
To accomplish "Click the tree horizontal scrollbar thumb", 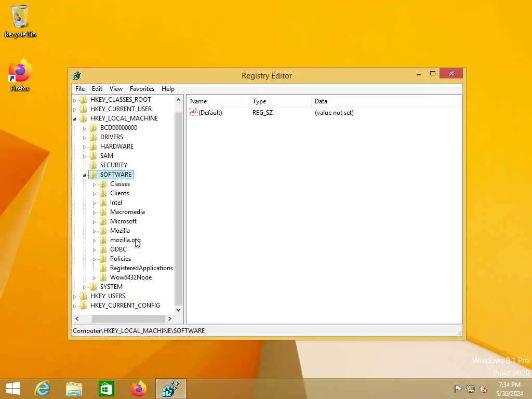I will click(x=128, y=318).
